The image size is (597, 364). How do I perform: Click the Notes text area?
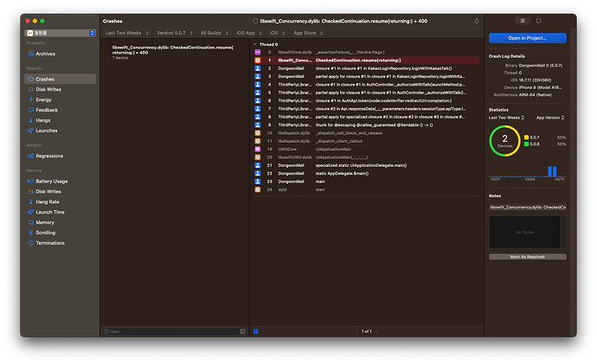525,232
